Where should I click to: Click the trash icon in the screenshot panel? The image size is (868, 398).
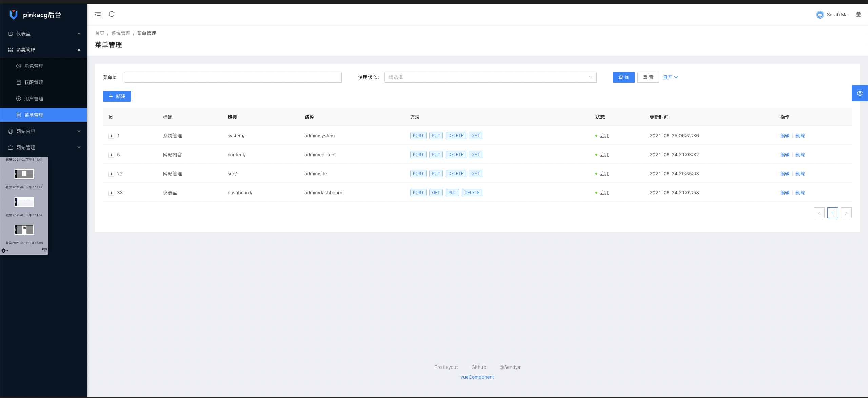pyautogui.click(x=44, y=251)
